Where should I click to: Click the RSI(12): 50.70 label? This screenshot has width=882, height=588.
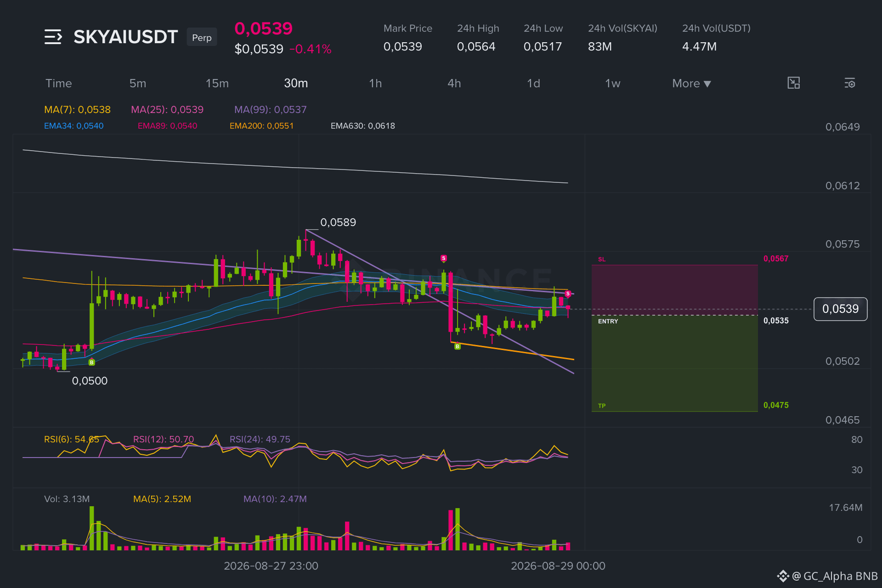(x=164, y=439)
